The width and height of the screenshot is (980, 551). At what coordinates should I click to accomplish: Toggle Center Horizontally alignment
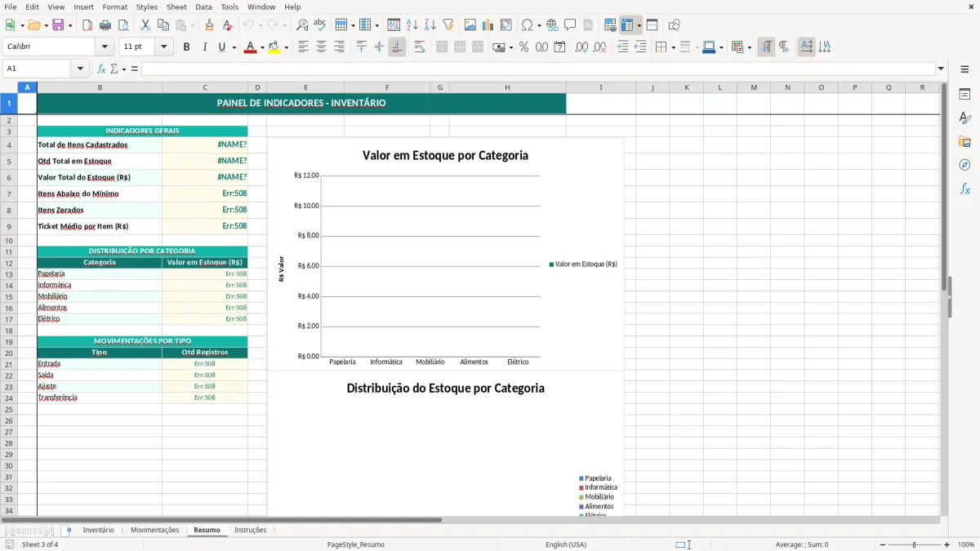coord(321,47)
